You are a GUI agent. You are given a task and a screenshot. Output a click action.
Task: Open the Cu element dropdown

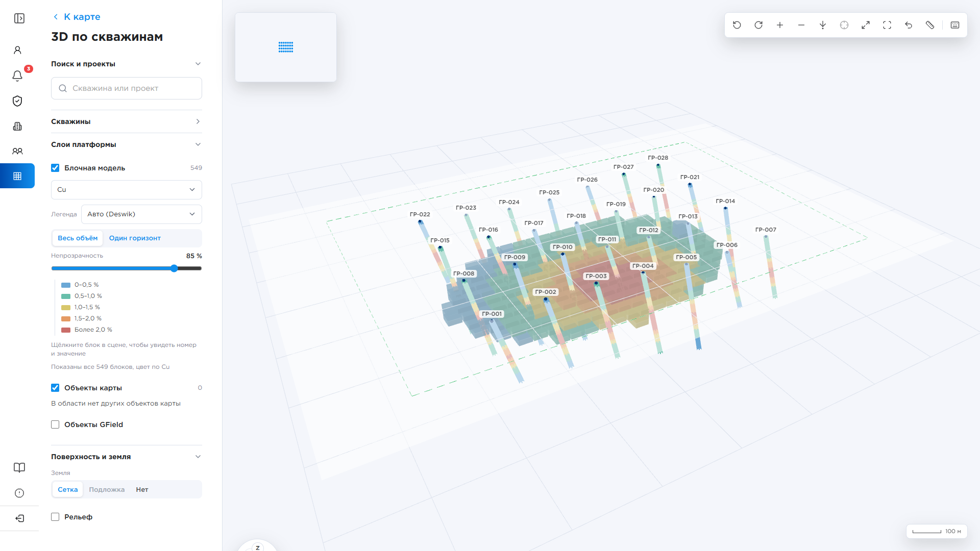(127, 189)
